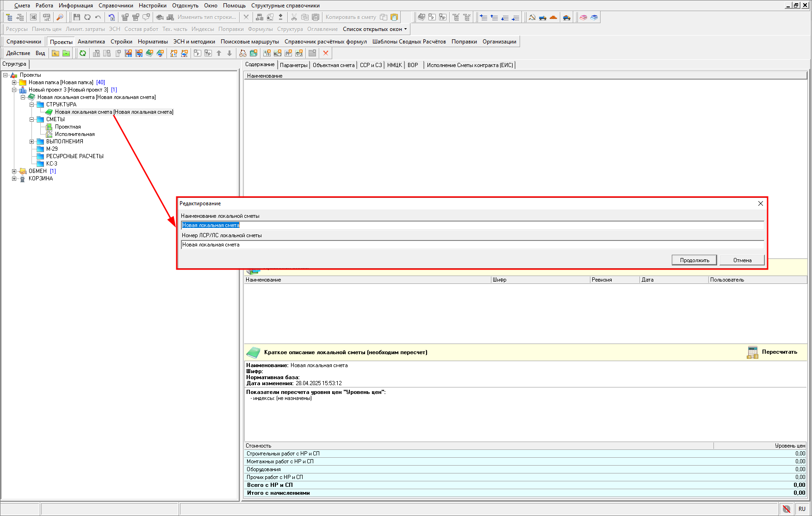The image size is (812, 516).
Task: Click the calculator icon beside Пересчитать
Action: (x=752, y=352)
